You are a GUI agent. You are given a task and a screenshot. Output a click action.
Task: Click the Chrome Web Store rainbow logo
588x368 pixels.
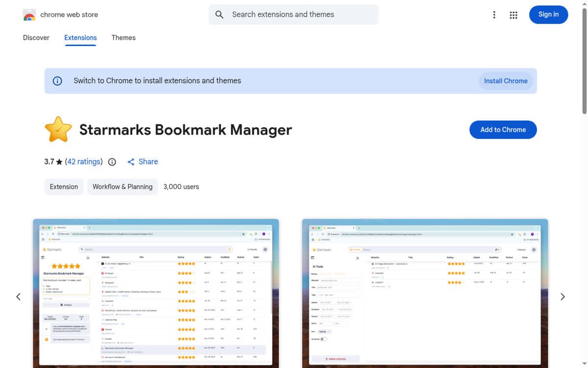29,15
